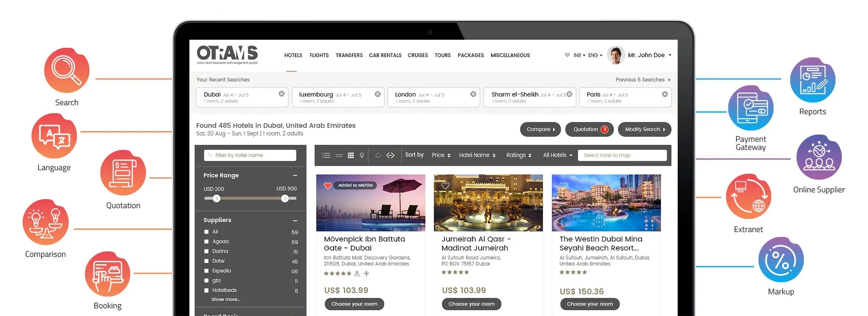Open the PACKAGES menu item
The width and height of the screenshot is (868, 316).
click(470, 56)
